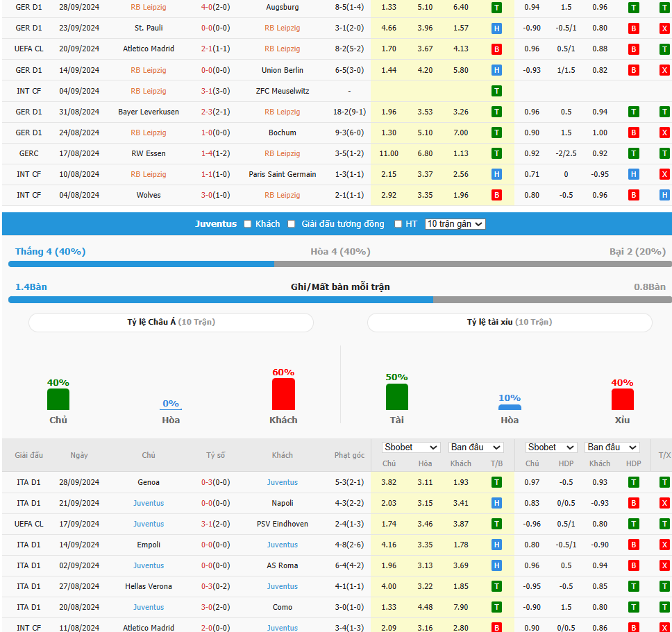
Task: Click green T handicap icon in PSV Eindhoven row
Action: click(633, 524)
